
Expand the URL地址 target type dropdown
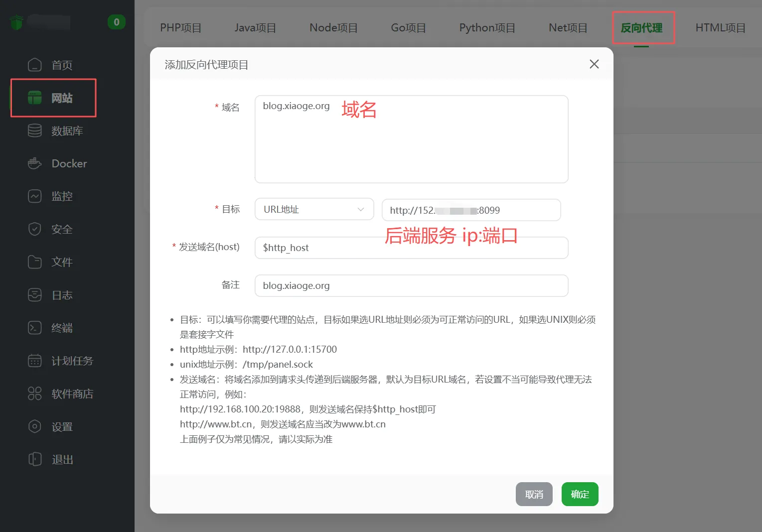314,209
